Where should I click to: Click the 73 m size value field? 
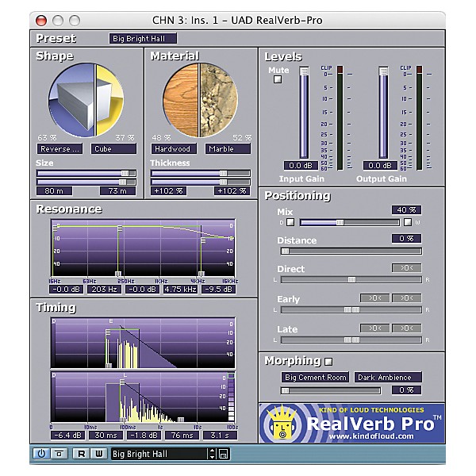117,191
